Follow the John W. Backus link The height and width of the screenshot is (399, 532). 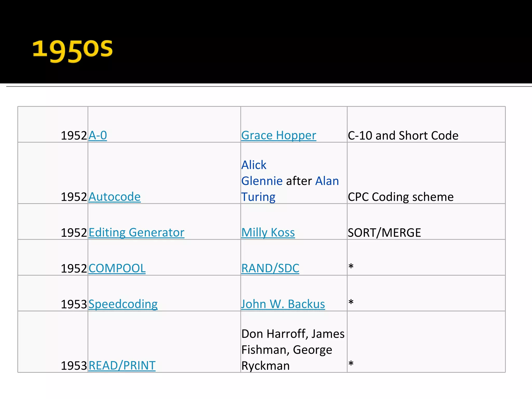283,304
